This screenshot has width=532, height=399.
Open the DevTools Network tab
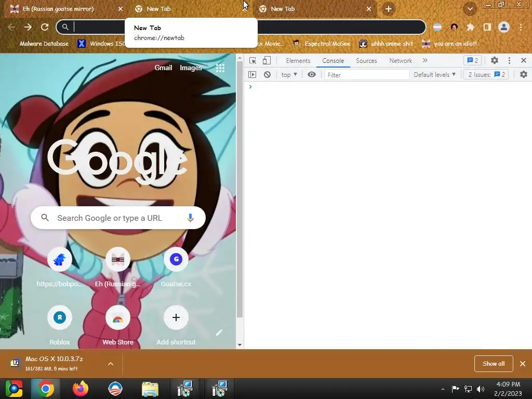click(401, 60)
